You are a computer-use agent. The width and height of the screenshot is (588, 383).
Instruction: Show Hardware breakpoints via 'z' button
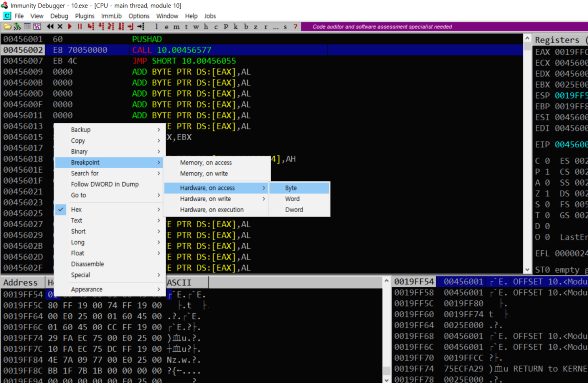pyautogui.click(x=255, y=27)
